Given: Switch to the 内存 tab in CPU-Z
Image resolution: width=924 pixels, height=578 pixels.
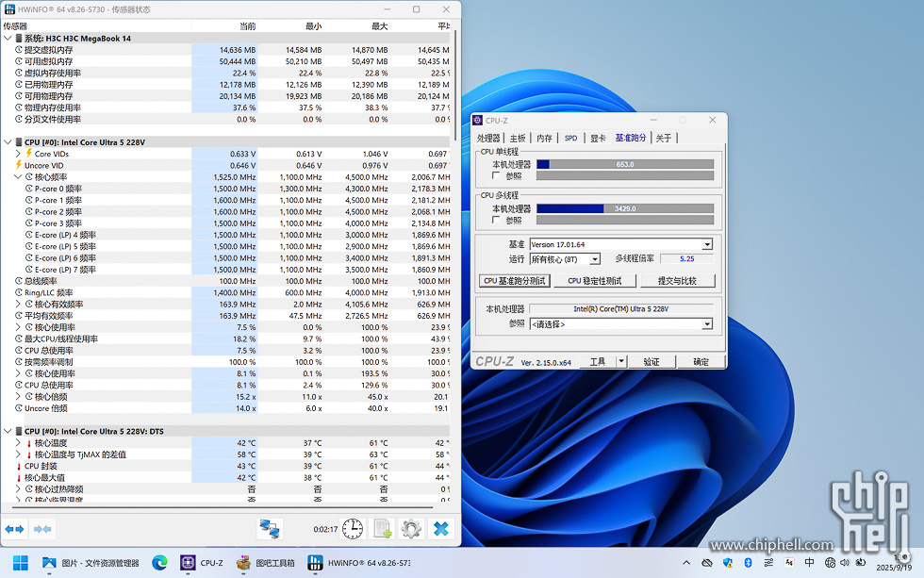Looking at the screenshot, I should pos(545,138).
